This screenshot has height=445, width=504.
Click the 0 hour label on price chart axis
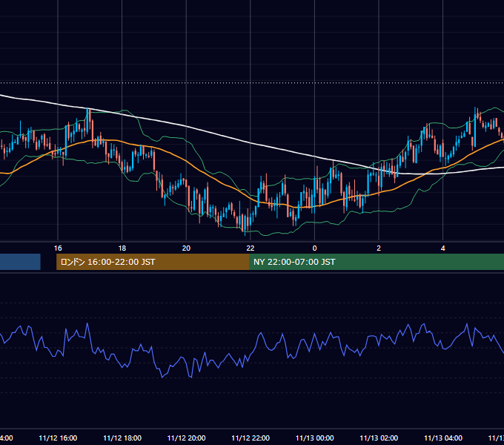click(315, 248)
